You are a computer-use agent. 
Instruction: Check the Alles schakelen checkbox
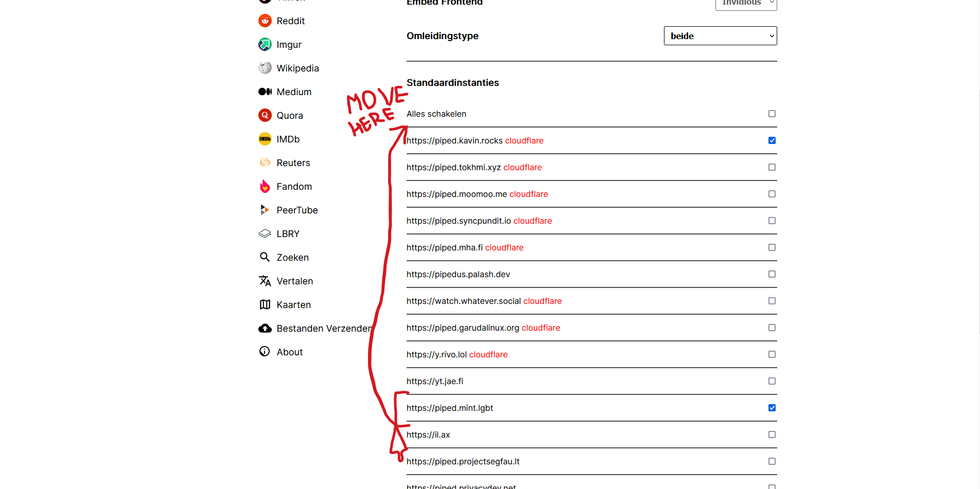click(x=772, y=114)
